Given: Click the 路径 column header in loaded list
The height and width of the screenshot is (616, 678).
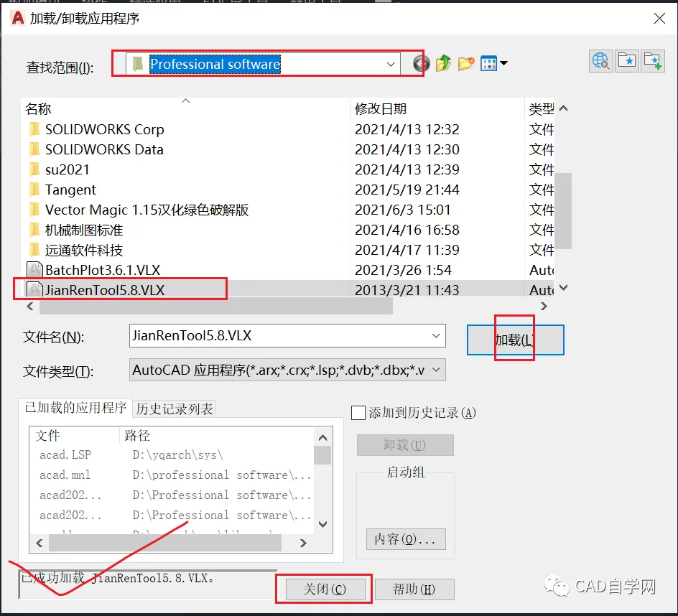Looking at the screenshot, I should (x=217, y=436).
